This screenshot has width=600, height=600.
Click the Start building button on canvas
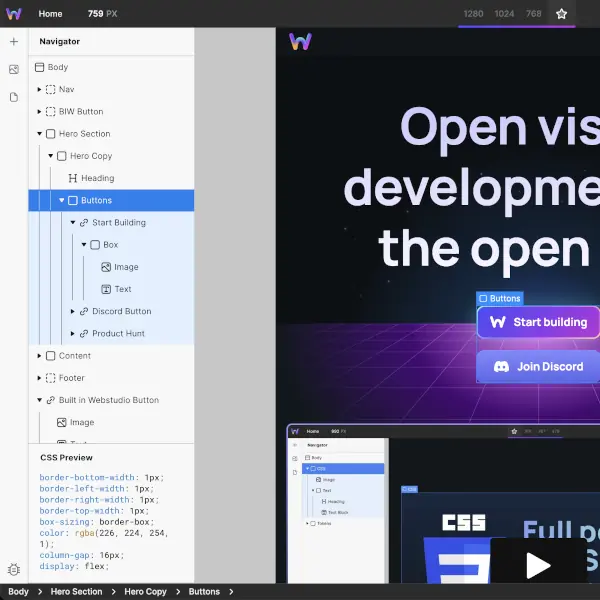pyautogui.click(x=538, y=322)
